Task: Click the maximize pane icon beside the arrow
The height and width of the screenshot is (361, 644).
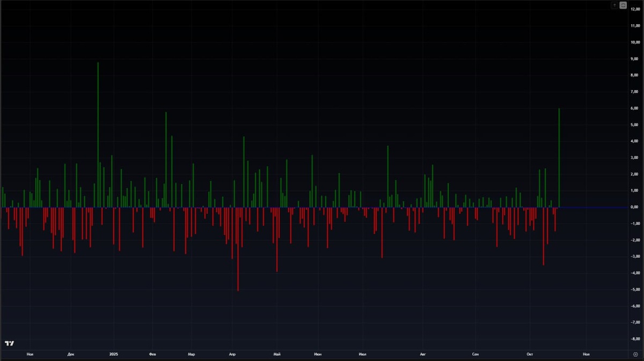Action: (x=623, y=5)
